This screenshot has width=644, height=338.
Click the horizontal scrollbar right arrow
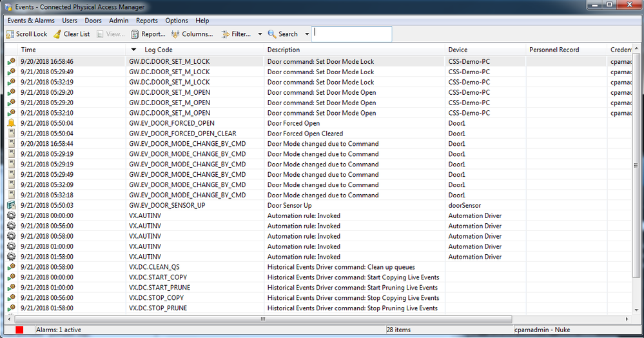pos(627,319)
